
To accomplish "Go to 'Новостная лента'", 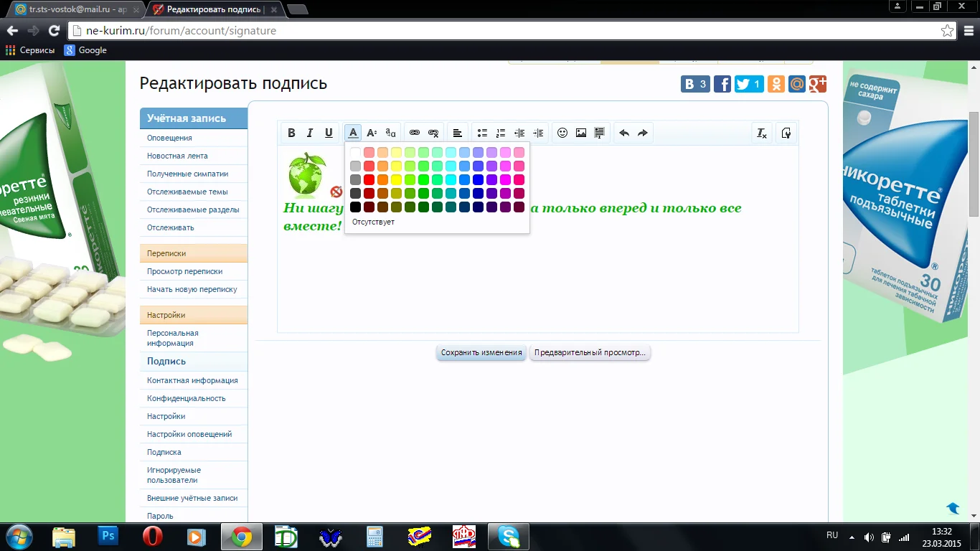I will (177, 156).
